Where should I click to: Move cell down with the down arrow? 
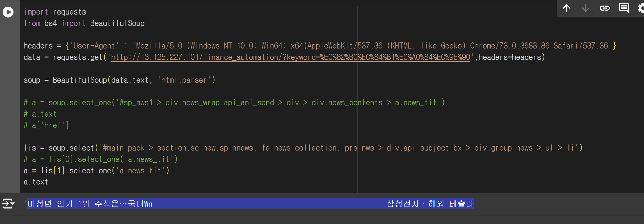click(586, 8)
